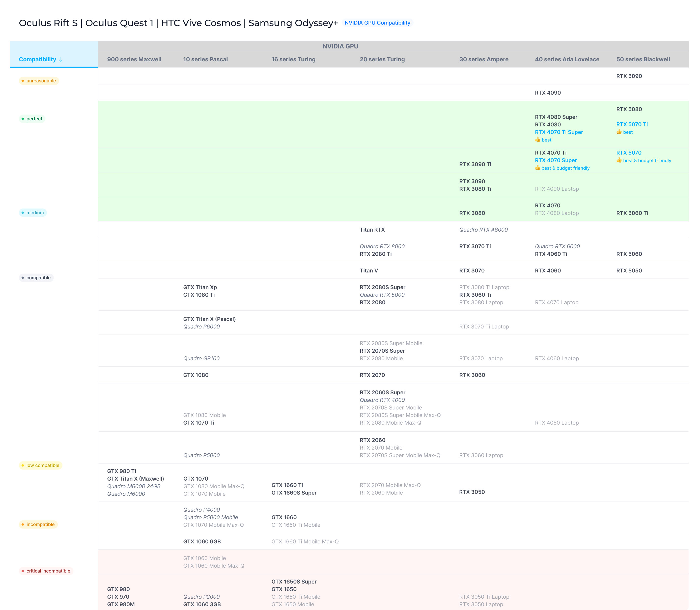Click the Quadro P5000 entry
This screenshot has height=610, width=700.
pos(202,455)
